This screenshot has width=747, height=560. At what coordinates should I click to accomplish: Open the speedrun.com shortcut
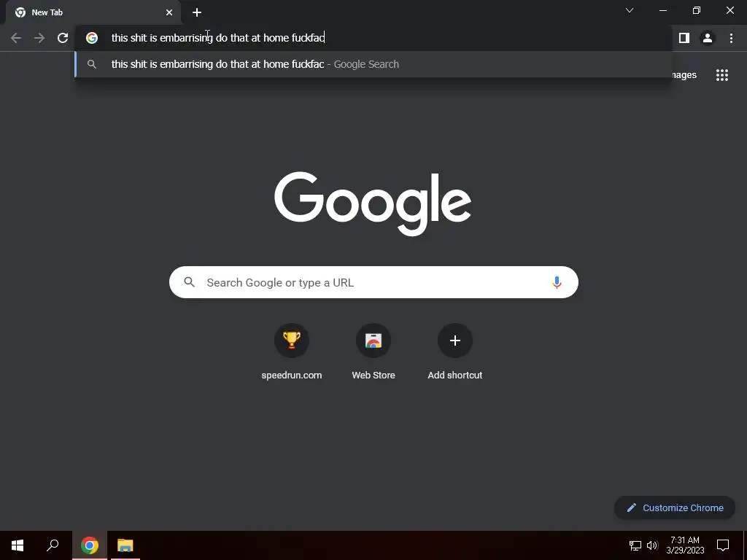coord(292,352)
